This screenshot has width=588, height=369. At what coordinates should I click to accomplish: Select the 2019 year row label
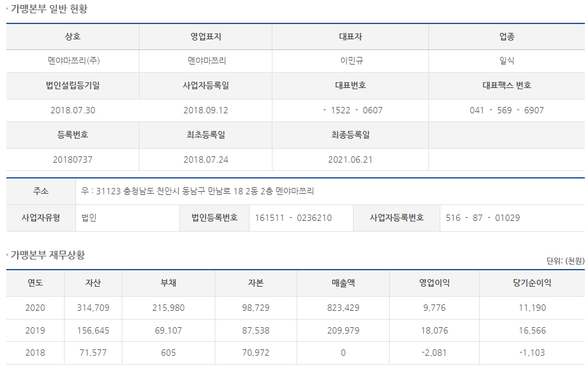(x=35, y=331)
